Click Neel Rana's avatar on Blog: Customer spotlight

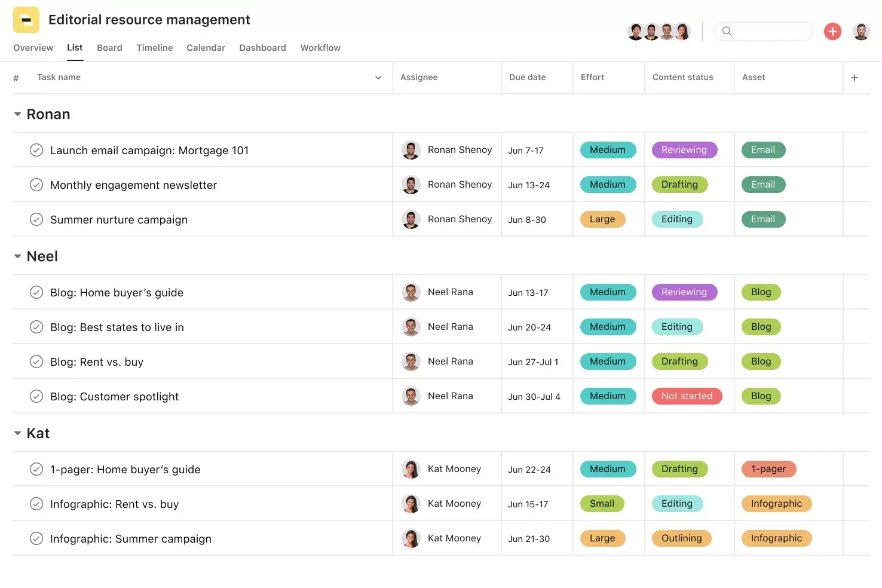coord(411,396)
